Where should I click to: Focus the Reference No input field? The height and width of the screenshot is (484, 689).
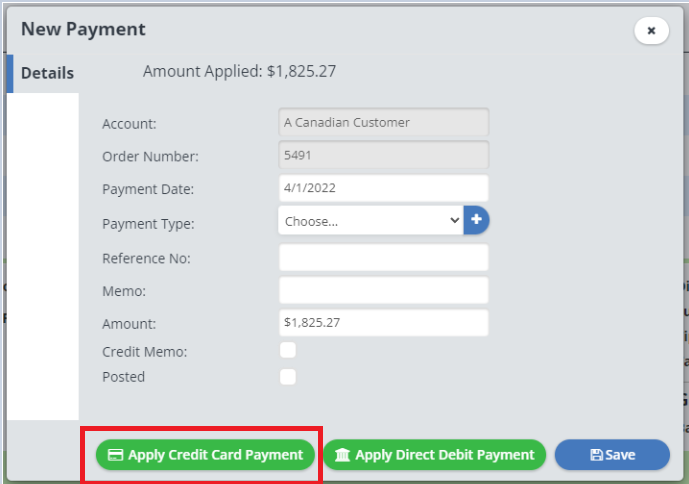383,257
